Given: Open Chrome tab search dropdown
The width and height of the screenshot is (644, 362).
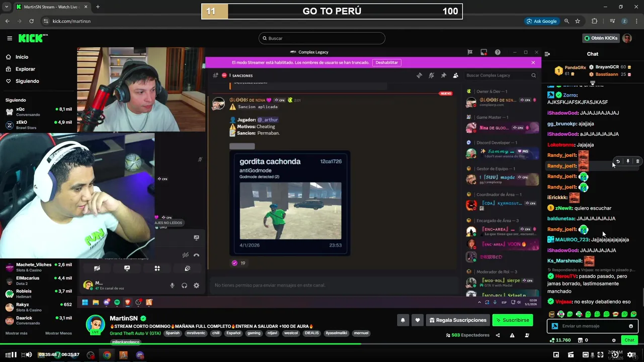Looking at the screenshot, I should click(x=7, y=7).
